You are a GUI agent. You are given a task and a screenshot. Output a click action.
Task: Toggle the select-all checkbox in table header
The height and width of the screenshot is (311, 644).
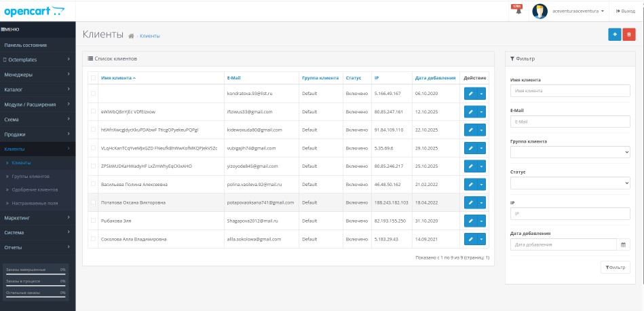93,78
